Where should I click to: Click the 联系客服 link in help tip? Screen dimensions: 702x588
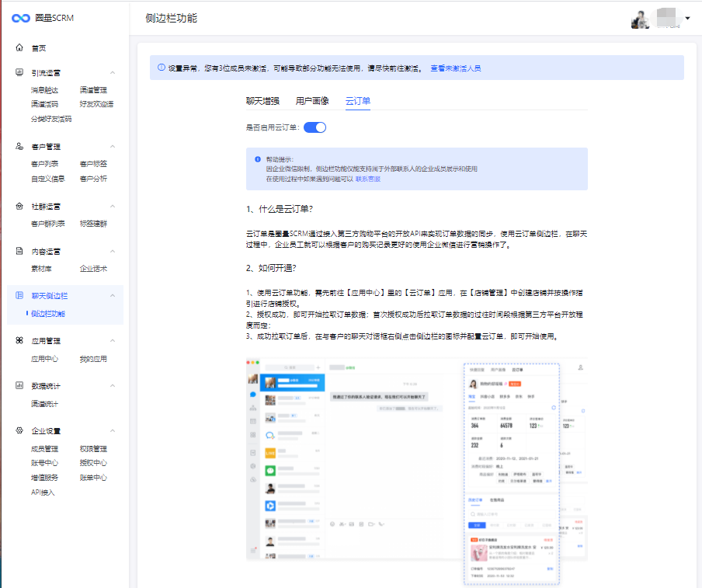coord(368,179)
